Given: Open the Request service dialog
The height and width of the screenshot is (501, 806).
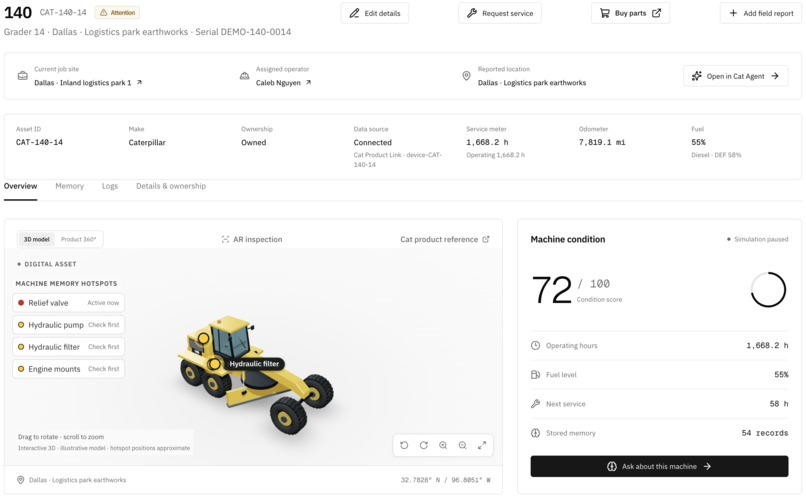Looking at the screenshot, I should click(x=500, y=13).
